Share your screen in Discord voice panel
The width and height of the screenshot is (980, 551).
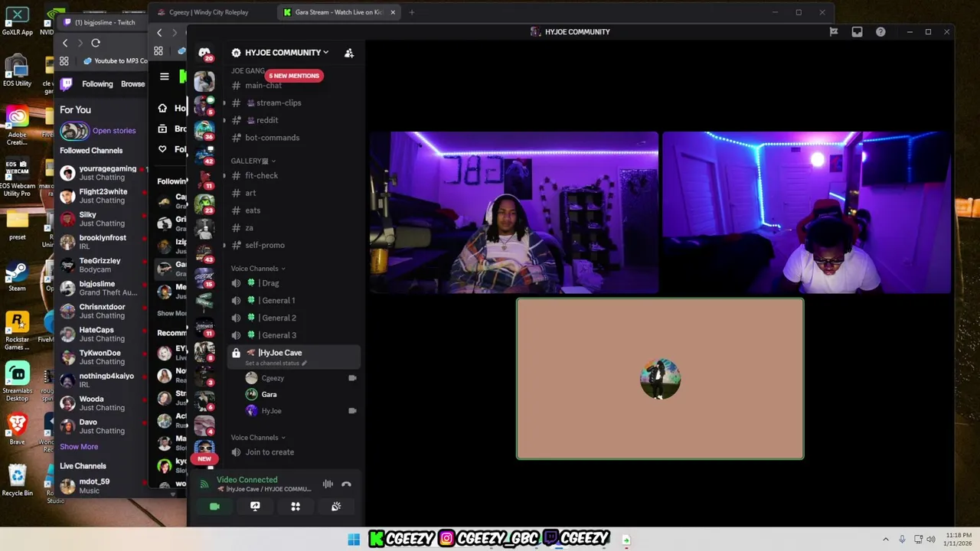(x=255, y=506)
